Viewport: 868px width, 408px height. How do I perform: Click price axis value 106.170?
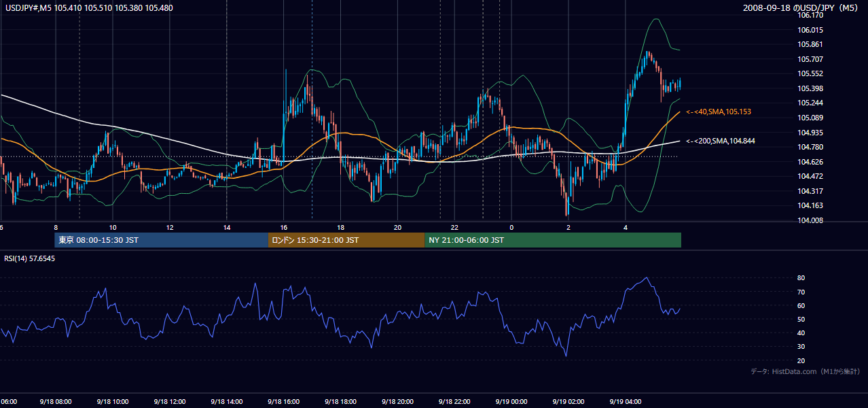(810, 15)
